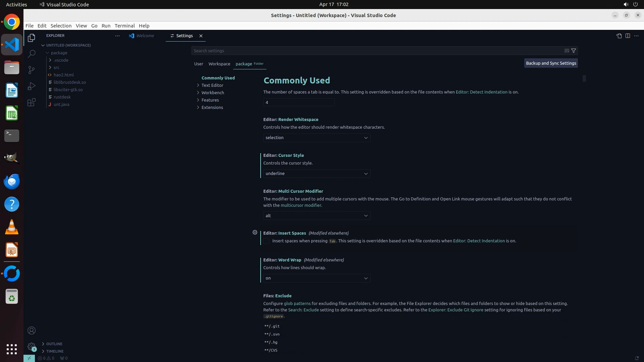This screenshot has height=362, width=644.
Task: Open the gear next to Insert Spaces setting
Action: tap(255, 232)
